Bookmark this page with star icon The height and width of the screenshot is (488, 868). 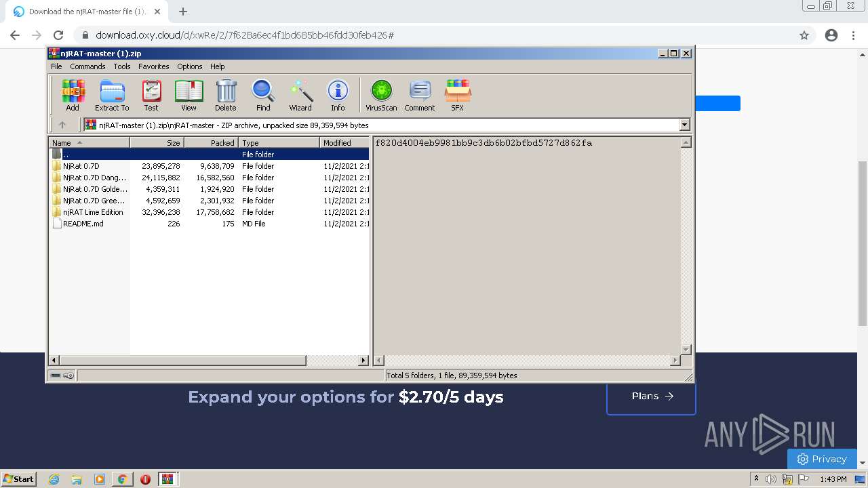(x=804, y=35)
